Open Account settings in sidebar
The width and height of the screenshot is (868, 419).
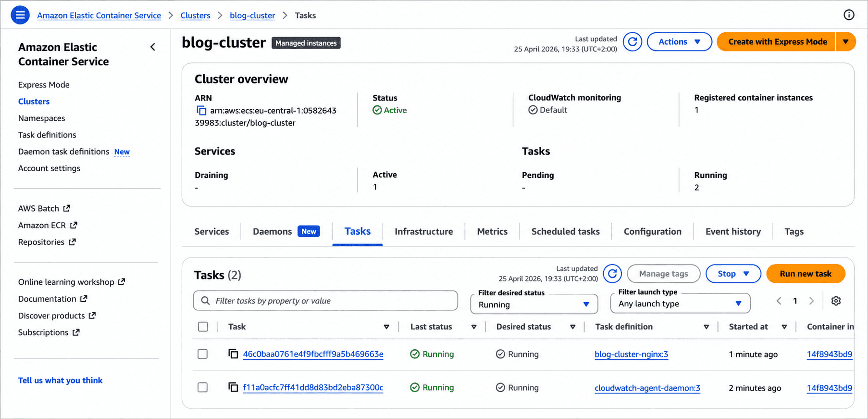coord(49,168)
